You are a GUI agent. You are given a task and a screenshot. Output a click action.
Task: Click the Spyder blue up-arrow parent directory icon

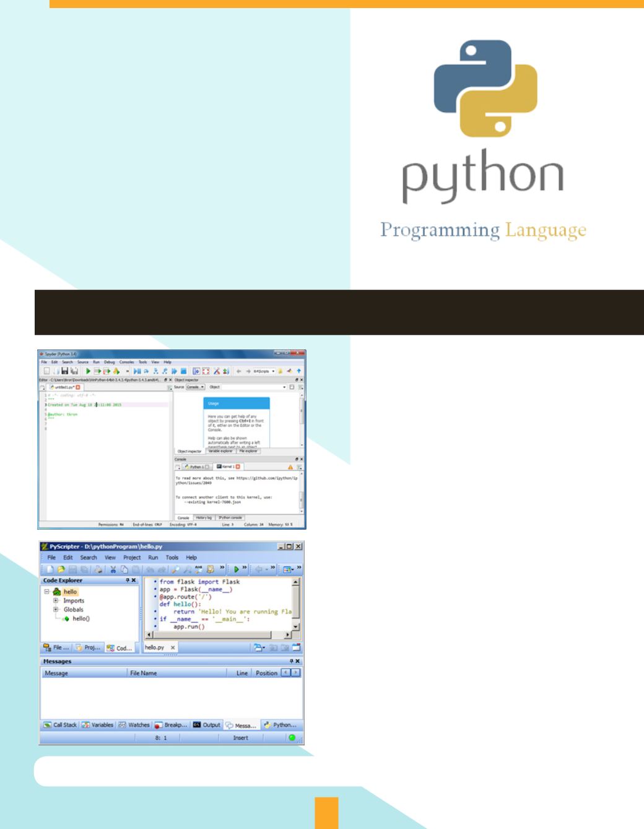298,371
